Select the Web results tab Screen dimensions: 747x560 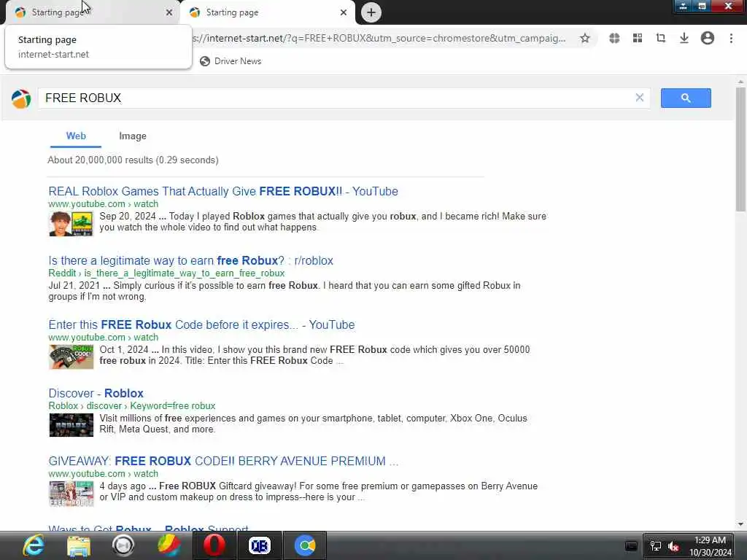click(x=76, y=136)
